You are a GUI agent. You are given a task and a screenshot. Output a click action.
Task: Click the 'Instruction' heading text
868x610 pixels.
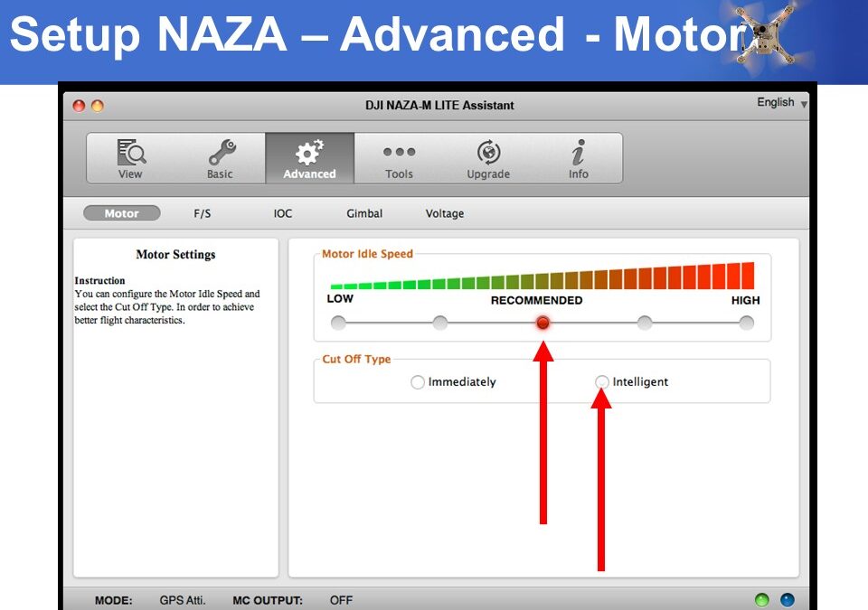point(99,280)
